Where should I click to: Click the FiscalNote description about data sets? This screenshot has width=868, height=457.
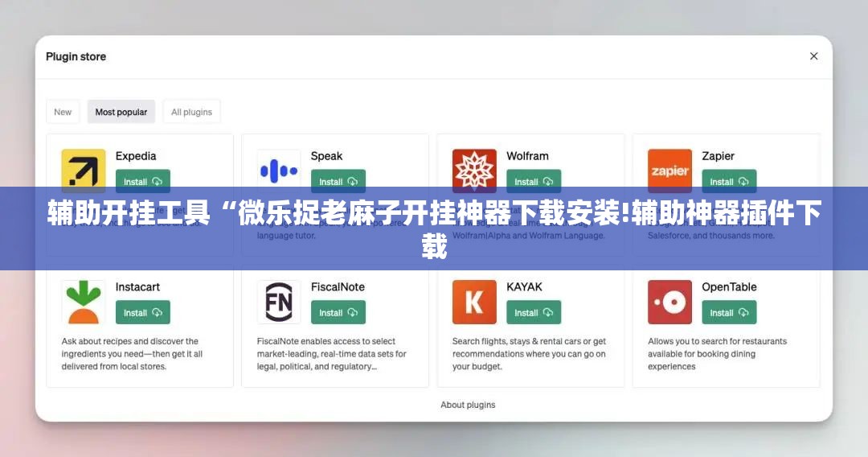tap(332, 353)
